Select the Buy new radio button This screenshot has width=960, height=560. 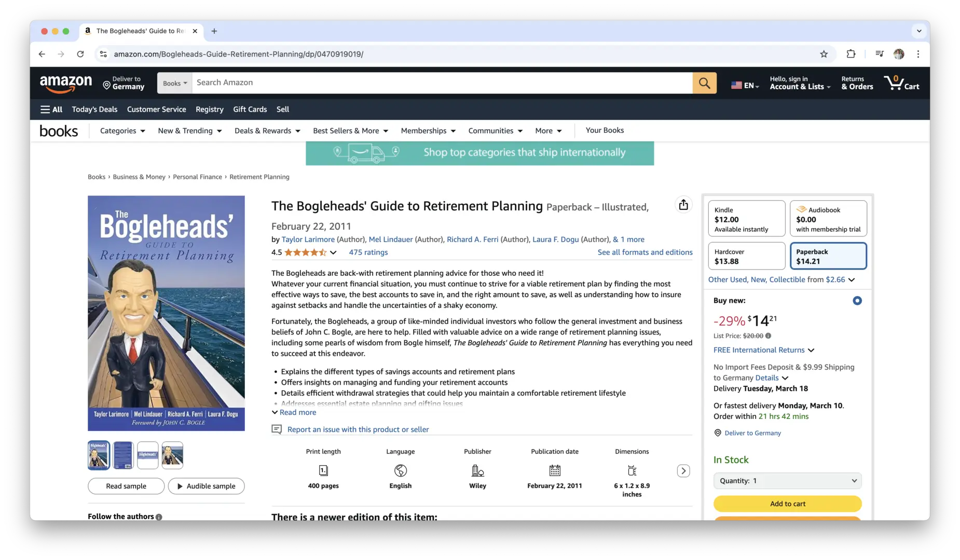pyautogui.click(x=857, y=301)
